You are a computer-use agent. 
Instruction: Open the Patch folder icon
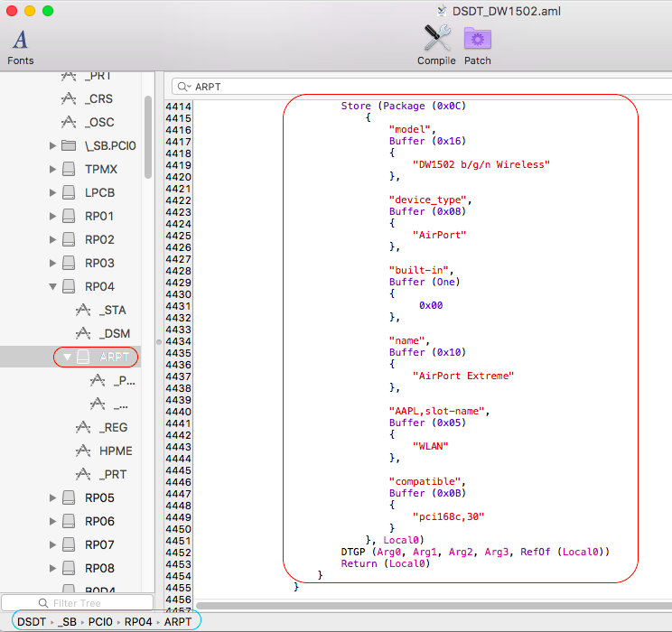[477, 39]
